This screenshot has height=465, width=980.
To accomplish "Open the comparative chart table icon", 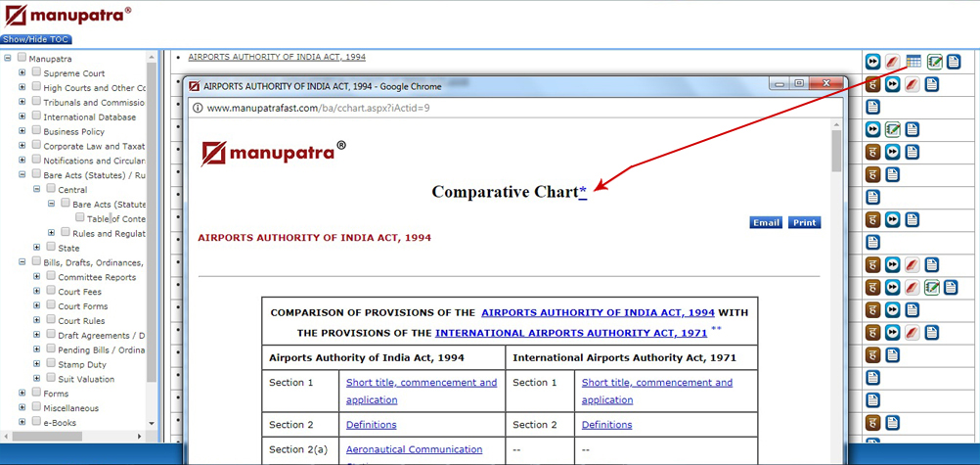I will (x=913, y=62).
